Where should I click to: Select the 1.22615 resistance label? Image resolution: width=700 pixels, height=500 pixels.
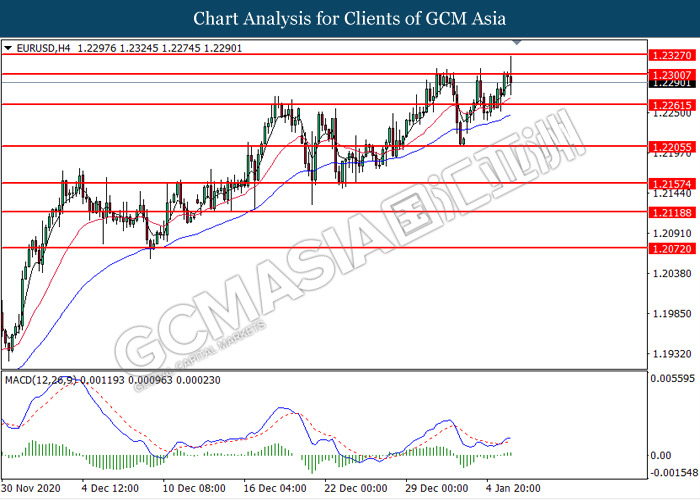tap(672, 105)
